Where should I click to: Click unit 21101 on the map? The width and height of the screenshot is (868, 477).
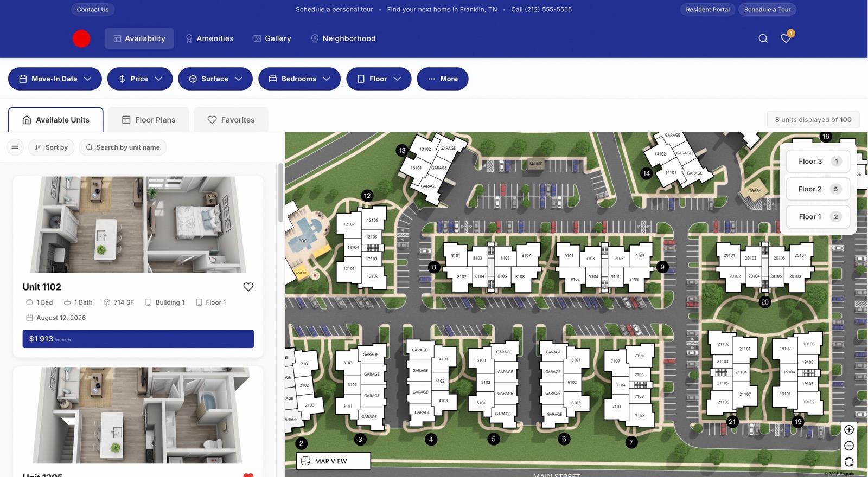[x=745, y=349]
